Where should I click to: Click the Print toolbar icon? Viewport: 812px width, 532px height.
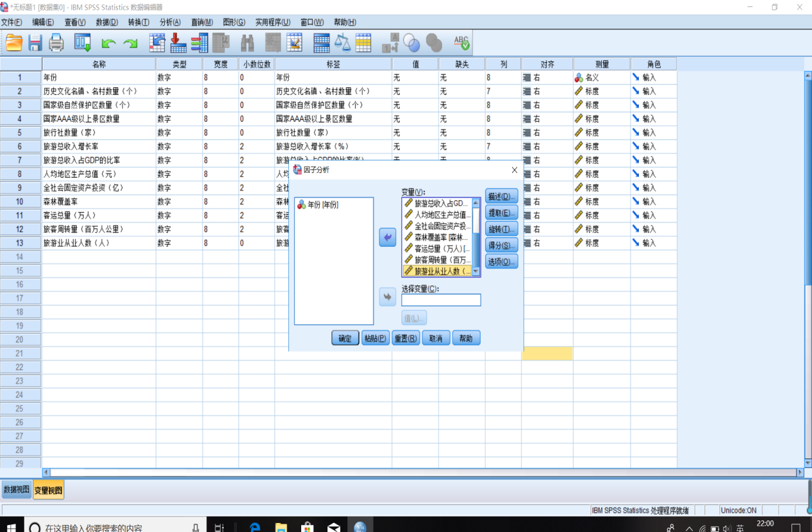coord(56,43)
